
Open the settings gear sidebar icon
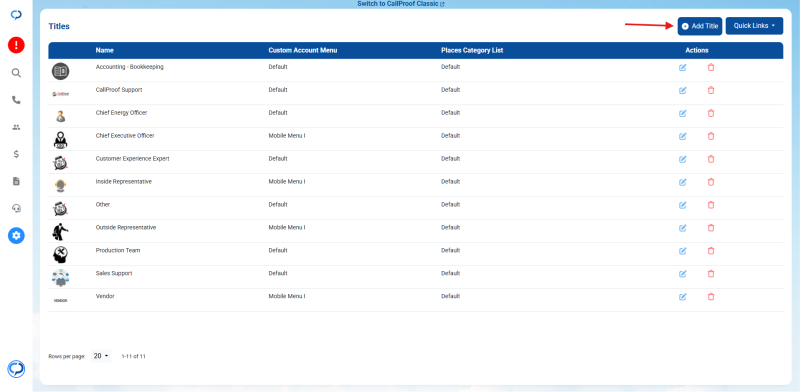[x=16, y=235]
